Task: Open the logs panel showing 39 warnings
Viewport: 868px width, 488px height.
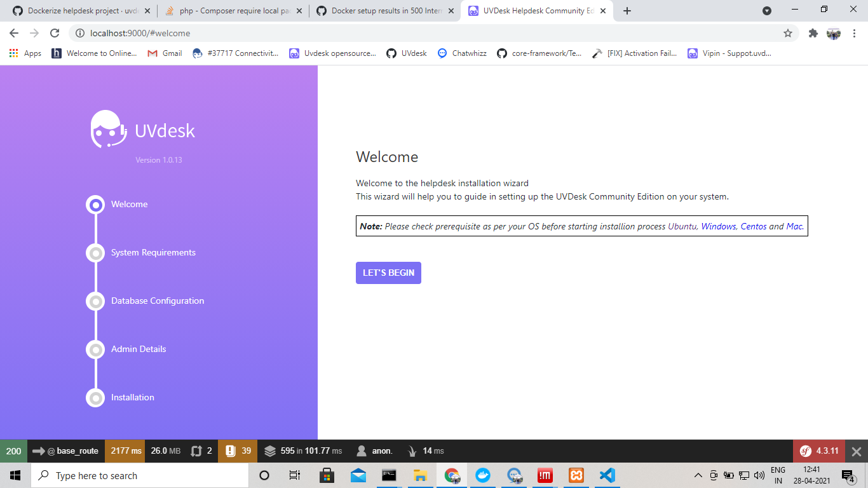Action: [238, 451]
